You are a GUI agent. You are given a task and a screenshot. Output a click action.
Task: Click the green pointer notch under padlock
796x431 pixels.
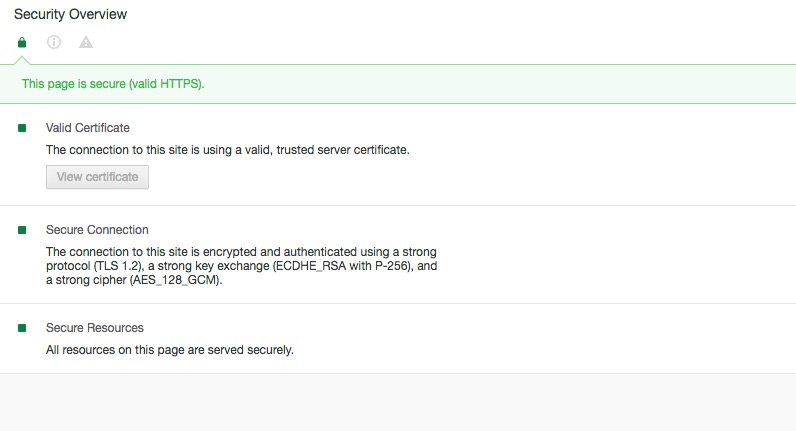point(22,60)
